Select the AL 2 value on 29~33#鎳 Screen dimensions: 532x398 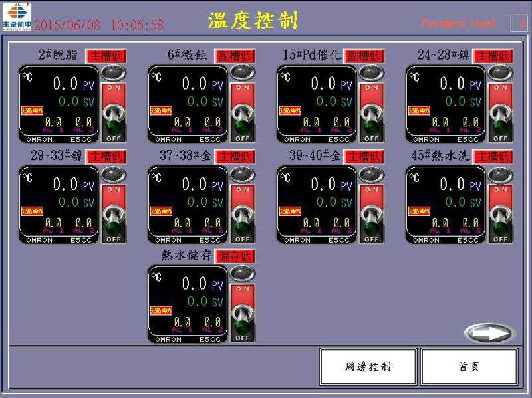83,223
